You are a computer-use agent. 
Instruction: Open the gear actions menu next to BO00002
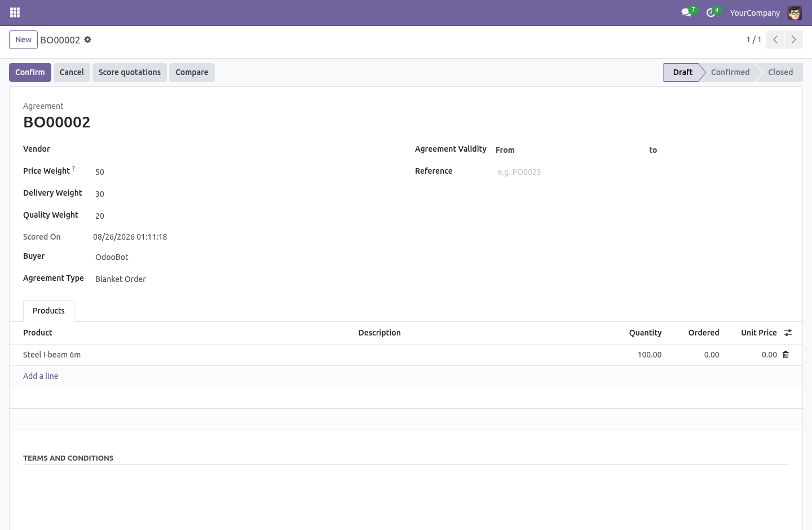click(x=87, y=39)
